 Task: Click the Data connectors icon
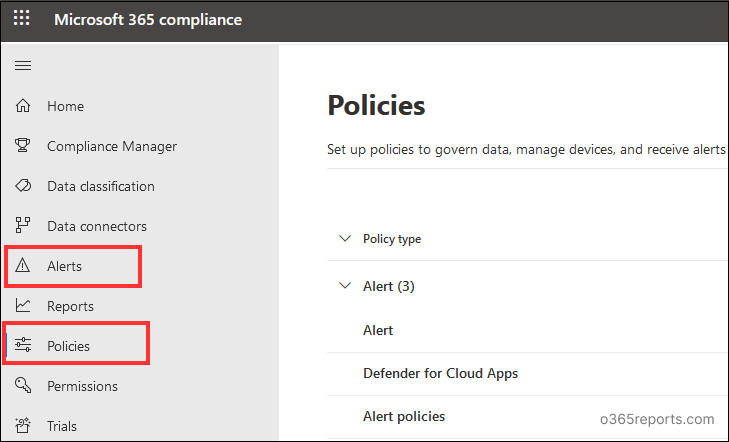[x=22, y=225]
